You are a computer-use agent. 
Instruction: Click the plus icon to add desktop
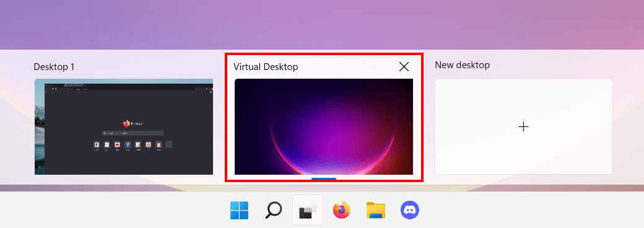click(523, 127)
